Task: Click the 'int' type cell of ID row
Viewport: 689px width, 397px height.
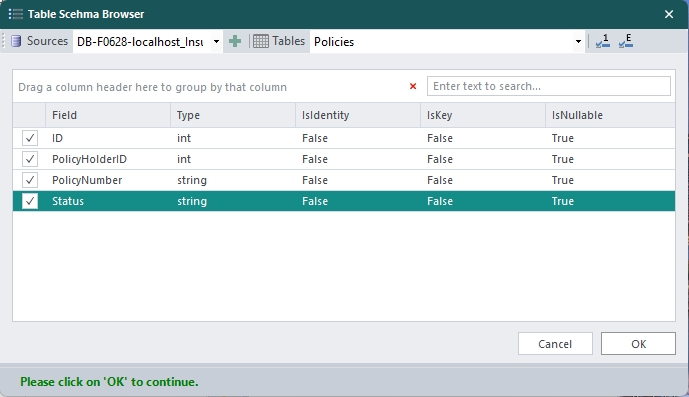Action: pos(233,138)
